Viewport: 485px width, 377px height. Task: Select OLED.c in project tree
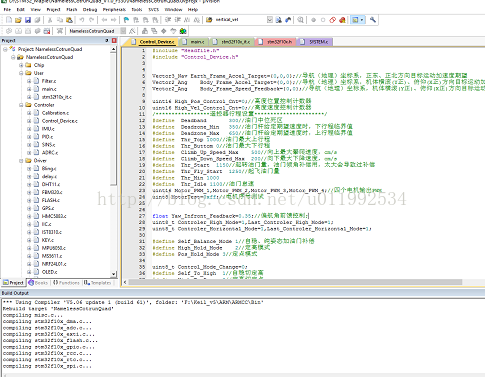(x=49, y=272)
